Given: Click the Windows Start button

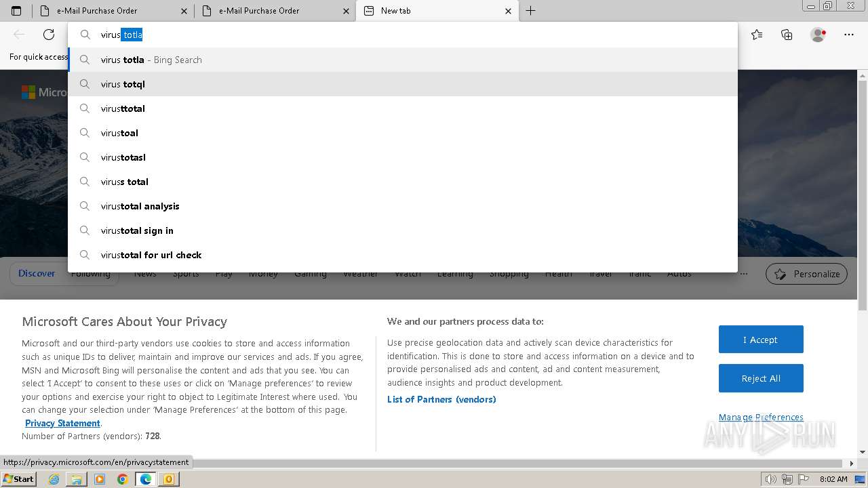Looking at the screenshot, I should click(18, 479).
